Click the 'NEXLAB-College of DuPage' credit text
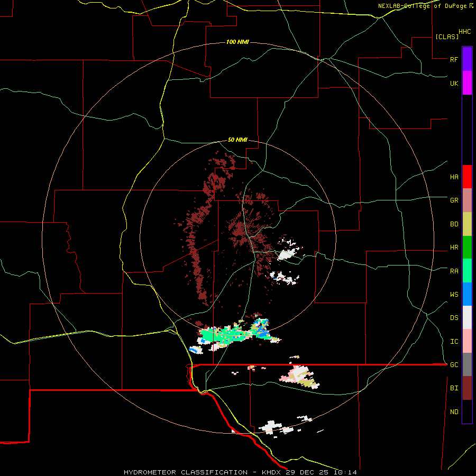Screen dimensions: 476x476 pyautogui.click(x=422, y=6)
